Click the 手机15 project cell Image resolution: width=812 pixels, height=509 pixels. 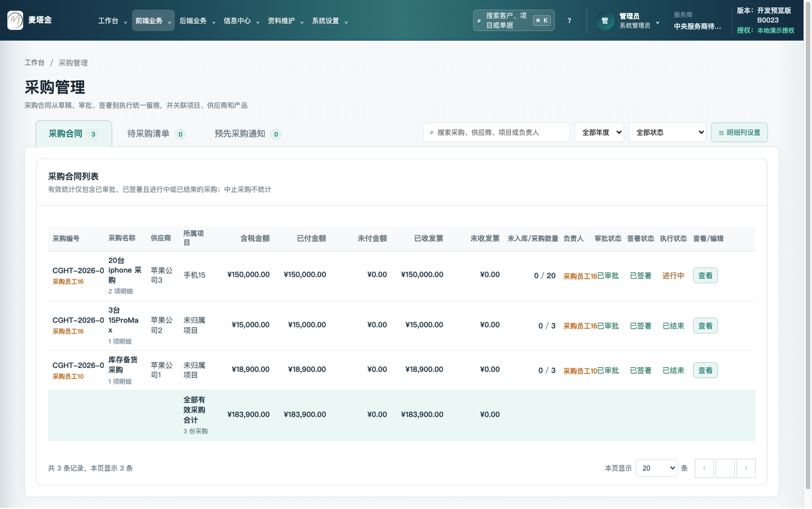click(194, 275)
